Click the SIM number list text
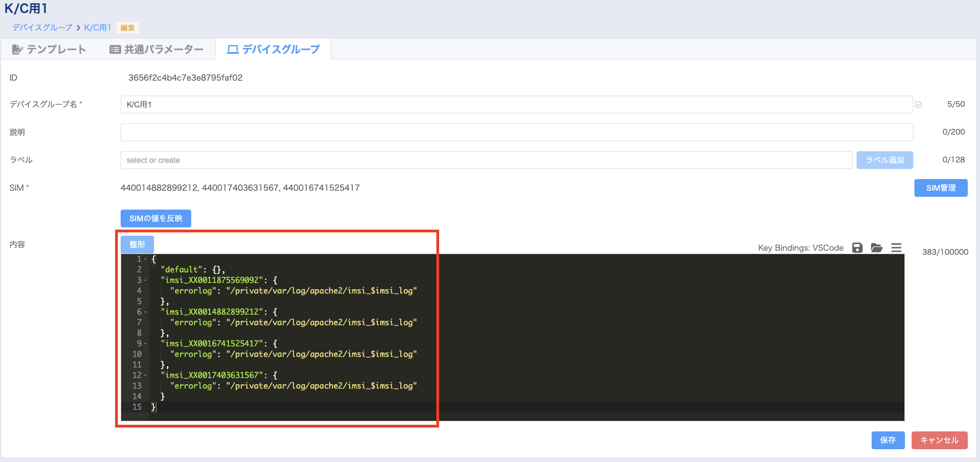980x462 pixels. [x=240, y=188]
